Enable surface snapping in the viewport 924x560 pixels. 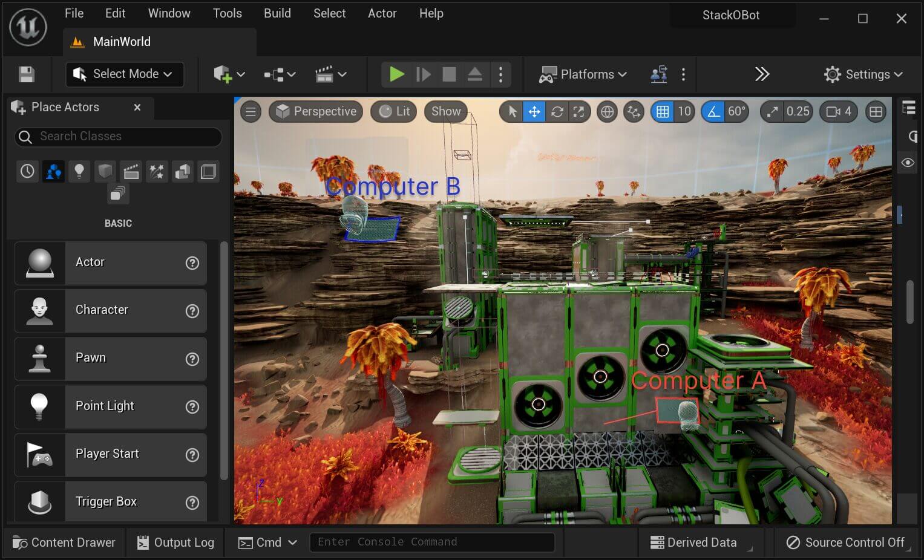click(634, 111)
